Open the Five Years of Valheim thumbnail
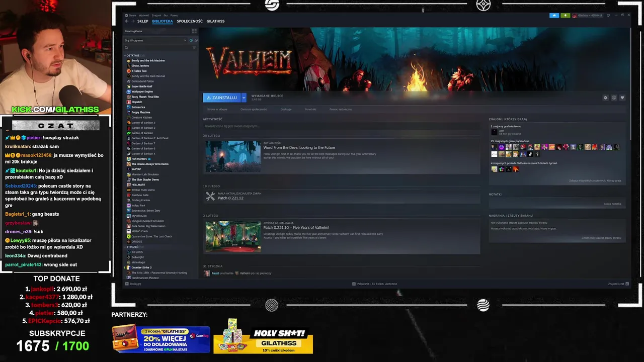Screen dimensions: 644x362 pyautogui.click(x=233, y=236)
